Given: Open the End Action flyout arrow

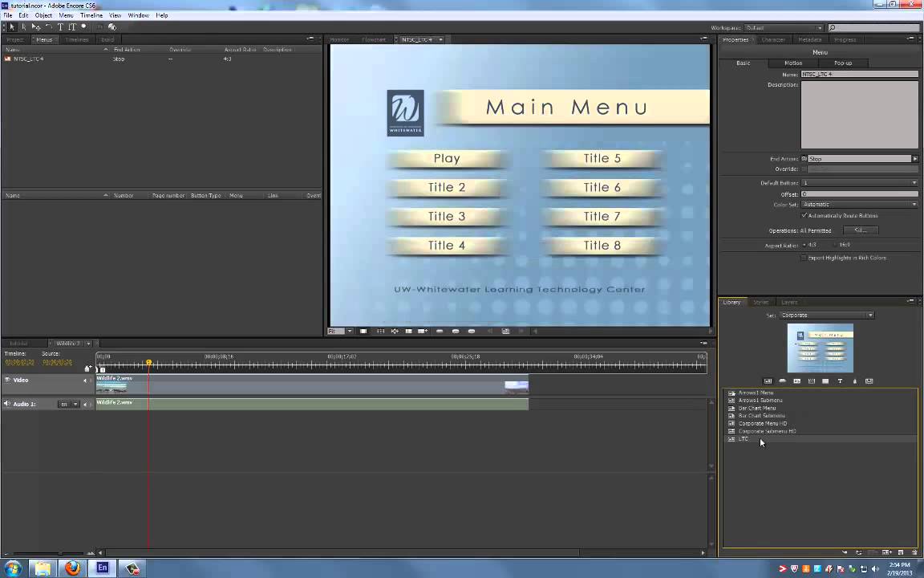Looking at the screenshot, I should point(914,159).
